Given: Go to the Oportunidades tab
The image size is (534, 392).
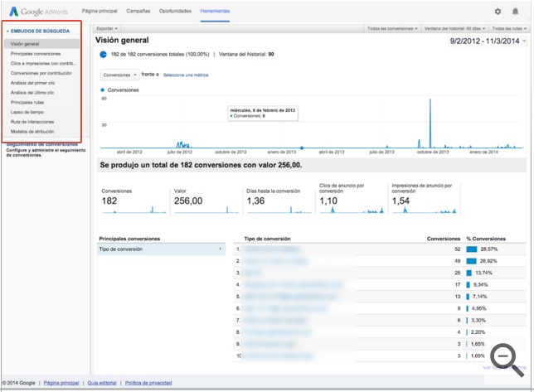Looking at the screenshot, I should [x=175, y=11].
